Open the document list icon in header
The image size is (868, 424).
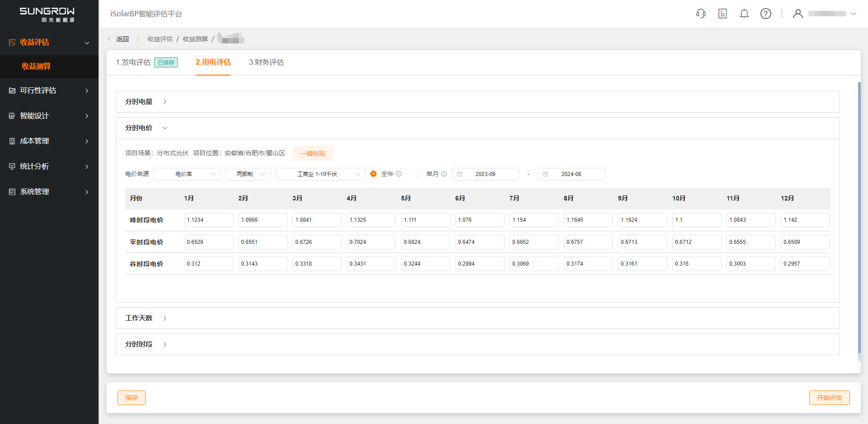point(722,14)
